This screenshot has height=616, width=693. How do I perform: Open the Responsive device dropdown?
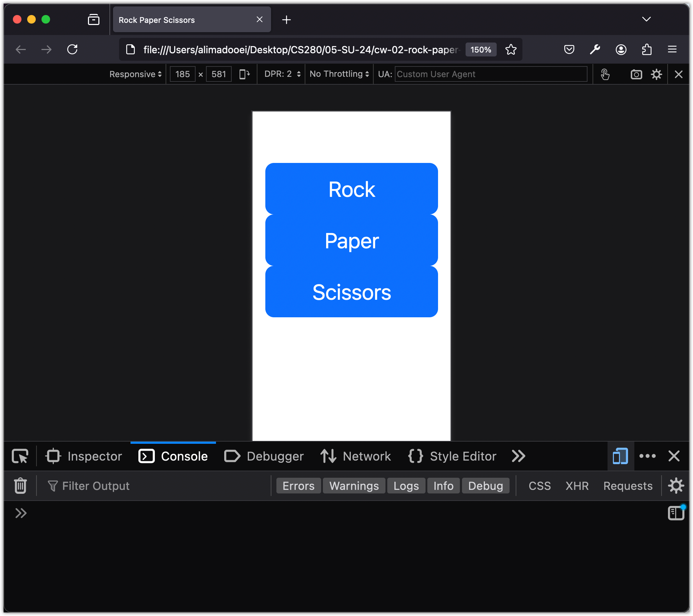click(136, 74)
